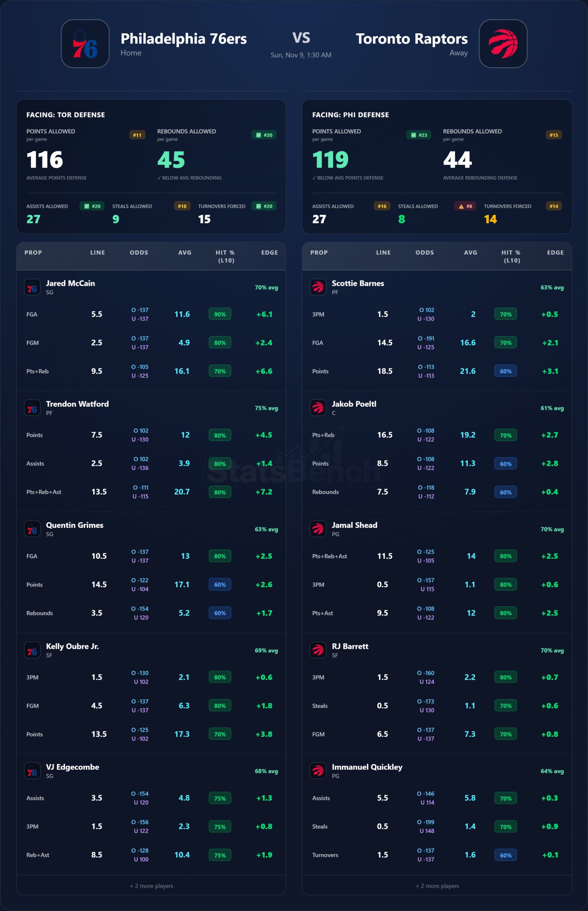Click #20 turnovers forced check badge
This screenshot has width=588, height=911.
pyautogui.click(x=264, y=206)
